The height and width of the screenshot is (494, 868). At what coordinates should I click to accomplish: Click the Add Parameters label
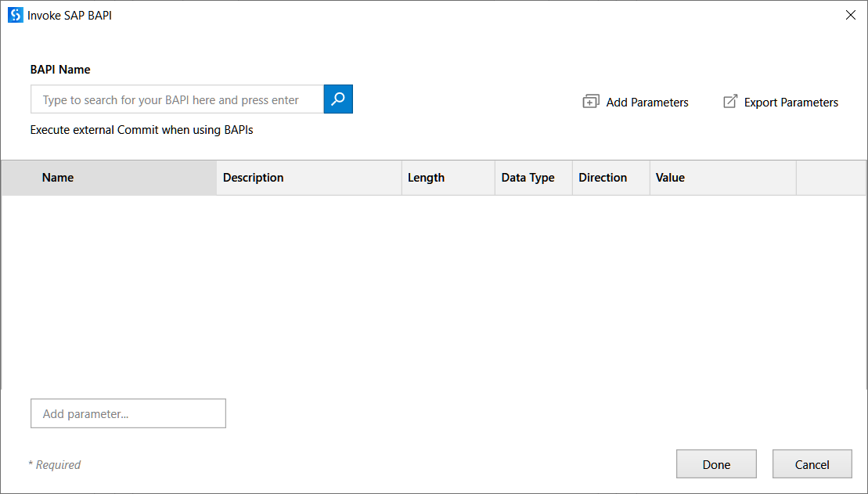(x=647, y=103)
